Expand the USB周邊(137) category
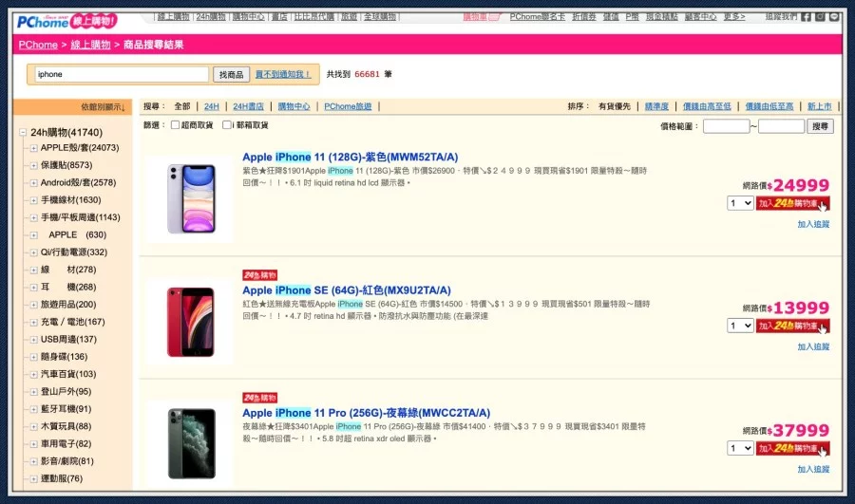Viewport: 855px width, 504px height. (x=34, y=340)
